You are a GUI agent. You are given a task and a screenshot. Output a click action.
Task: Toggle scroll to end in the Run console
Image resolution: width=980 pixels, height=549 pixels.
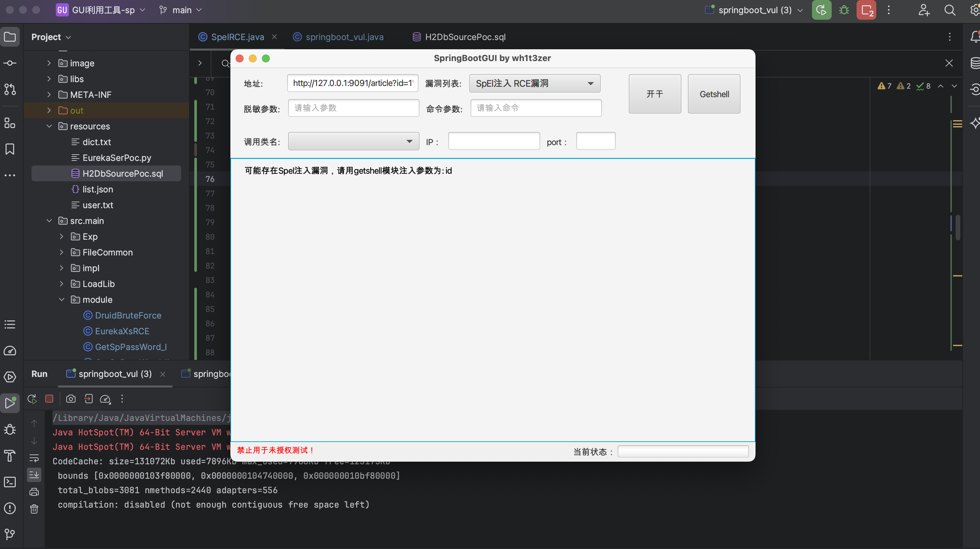34,474
